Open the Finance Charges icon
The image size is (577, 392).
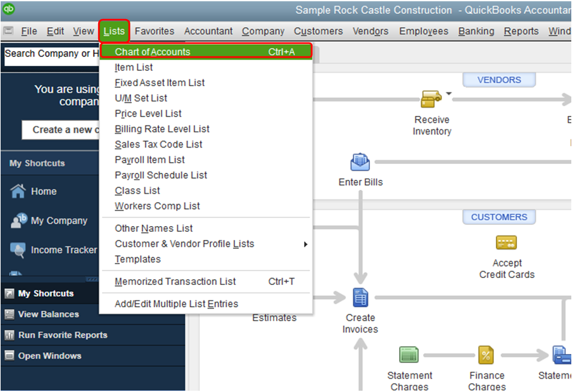(486, 355)
